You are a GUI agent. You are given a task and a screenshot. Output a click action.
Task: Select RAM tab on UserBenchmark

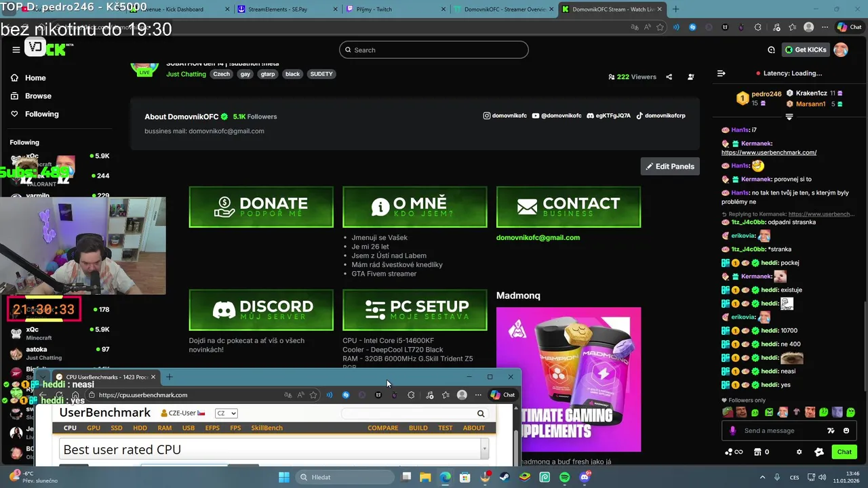164,428
